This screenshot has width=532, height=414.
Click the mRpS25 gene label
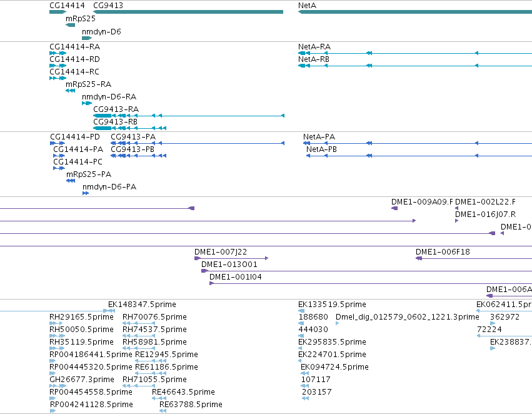point(81,18)
